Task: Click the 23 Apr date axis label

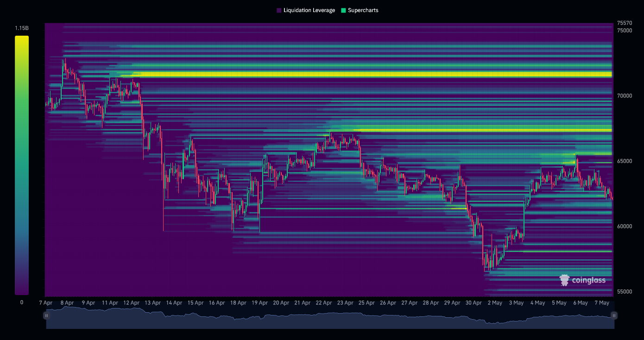Action: [345, 303]
